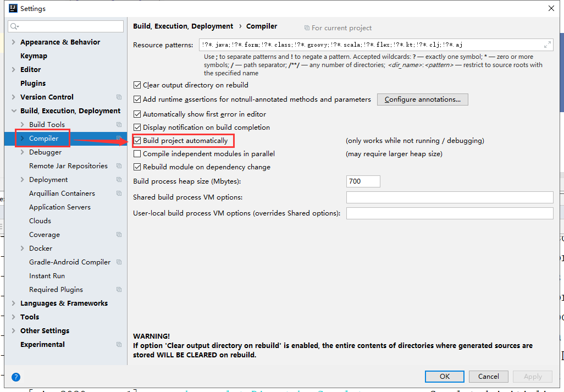Expand Appearance & Behavior section

pos(14,42)
